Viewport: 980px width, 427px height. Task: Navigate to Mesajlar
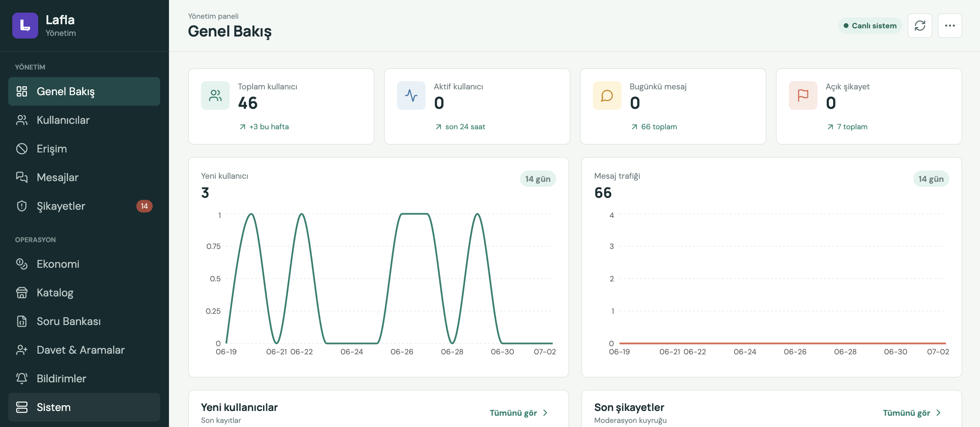click(84, 177)
